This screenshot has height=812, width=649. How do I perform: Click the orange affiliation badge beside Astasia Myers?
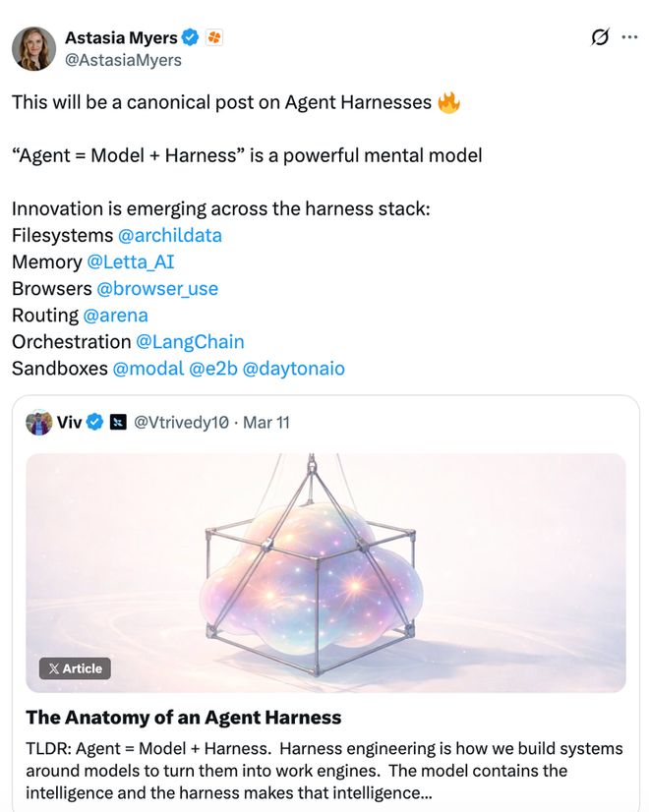214,38
